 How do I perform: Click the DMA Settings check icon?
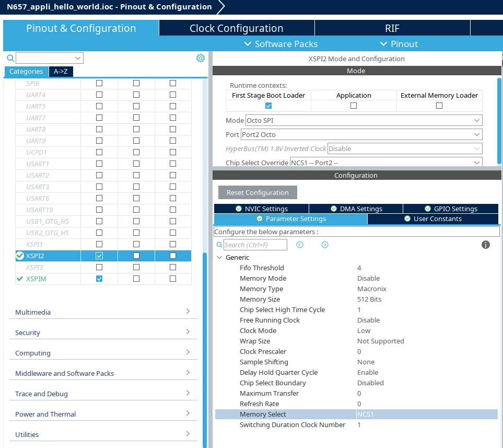334,209
